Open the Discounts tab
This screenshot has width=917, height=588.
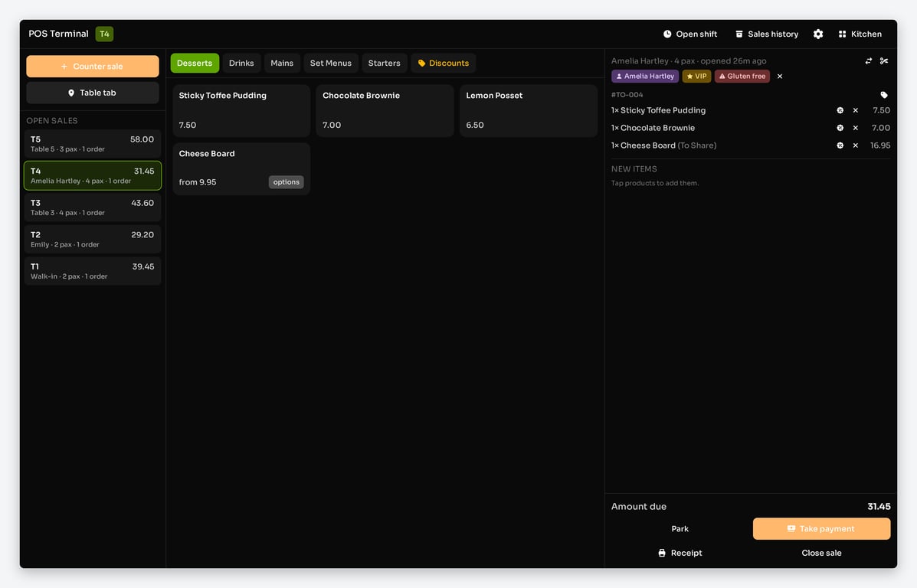click(444, 63)
